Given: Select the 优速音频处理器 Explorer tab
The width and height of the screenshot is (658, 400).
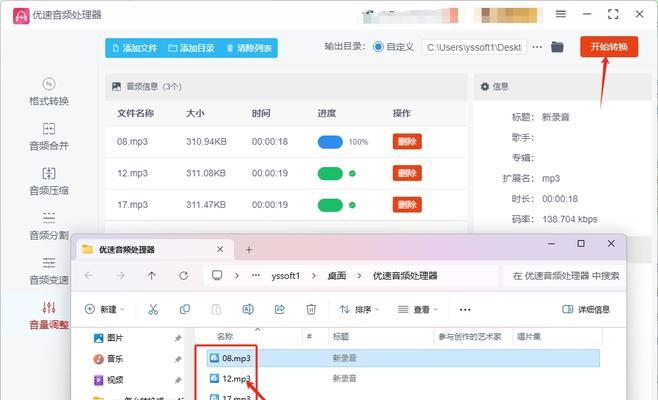Looking at the screenshot, I should (x=154, y=250).
